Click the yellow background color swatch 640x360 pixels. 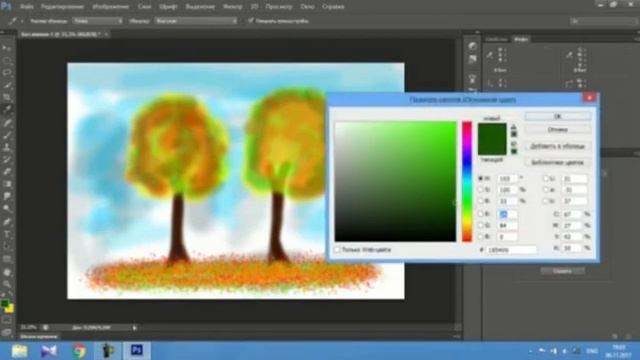coord(10,309)
